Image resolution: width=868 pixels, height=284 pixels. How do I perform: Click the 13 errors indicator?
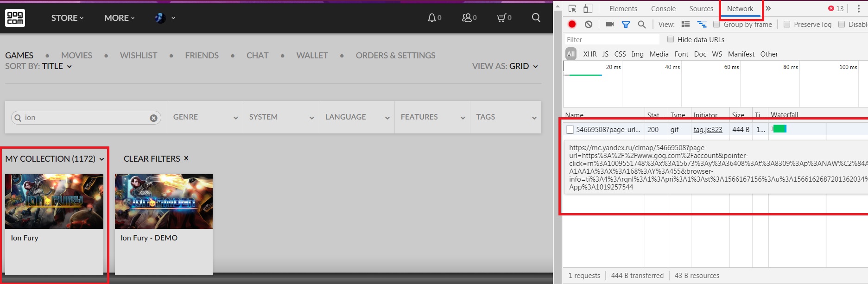(x=836, y=8)
